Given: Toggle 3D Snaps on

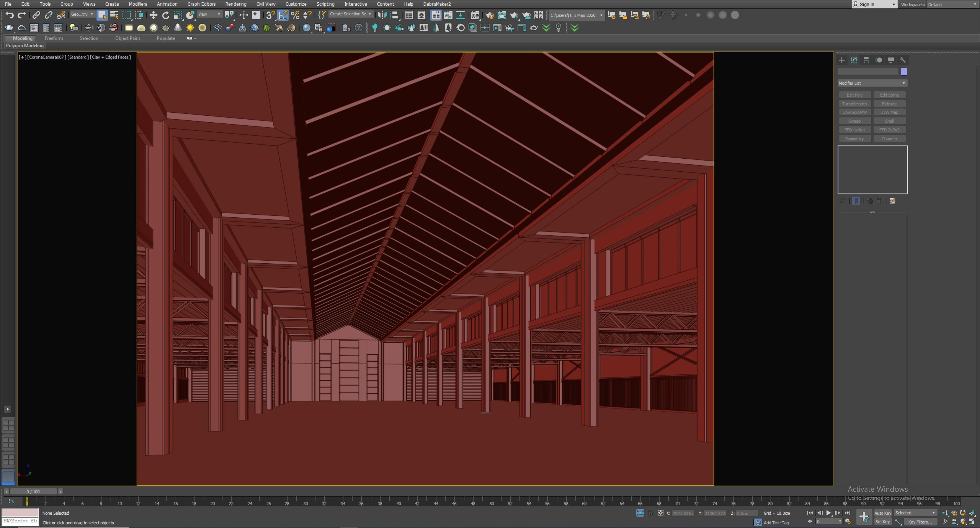Looking at the screenshot, I should [x=270, y=15].
